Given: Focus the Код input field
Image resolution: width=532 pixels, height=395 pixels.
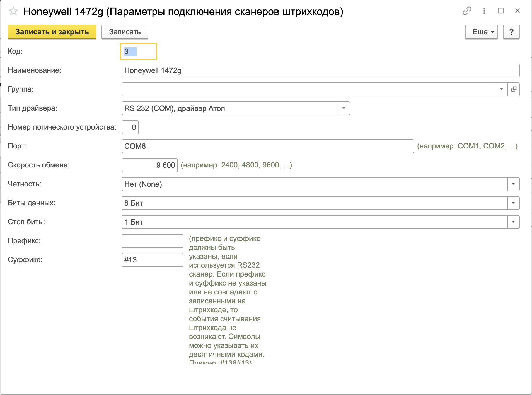Looking at the screenshot, I should pos(139,52).
